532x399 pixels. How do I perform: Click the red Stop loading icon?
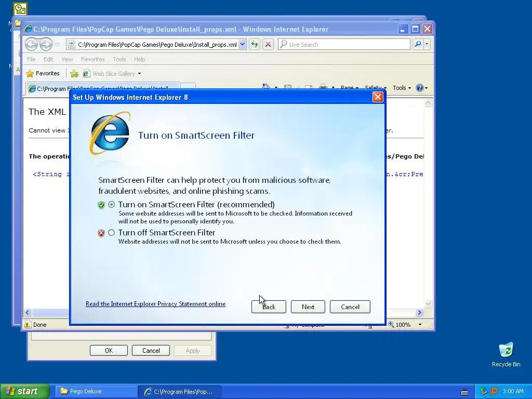coord(268,44)
